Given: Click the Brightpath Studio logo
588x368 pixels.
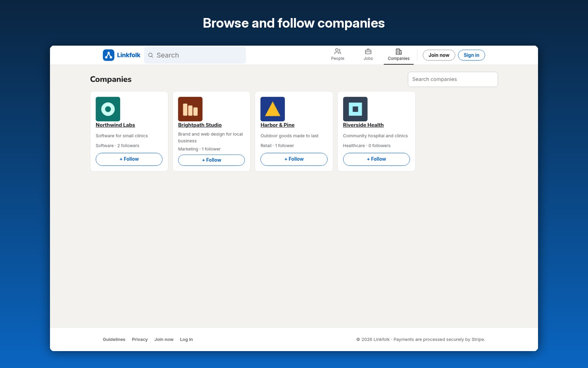Looking at the screenshot, I should [x=190, y=109].
